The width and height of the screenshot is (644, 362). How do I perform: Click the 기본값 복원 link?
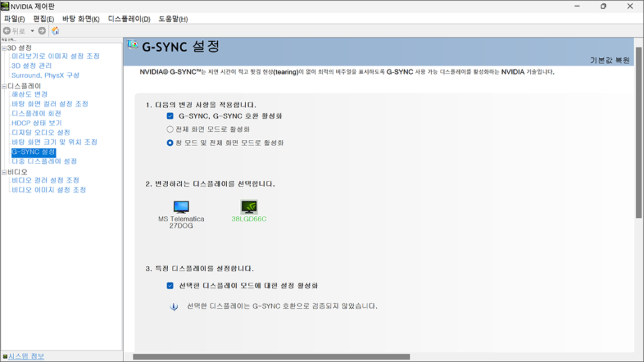coord(609,60)
